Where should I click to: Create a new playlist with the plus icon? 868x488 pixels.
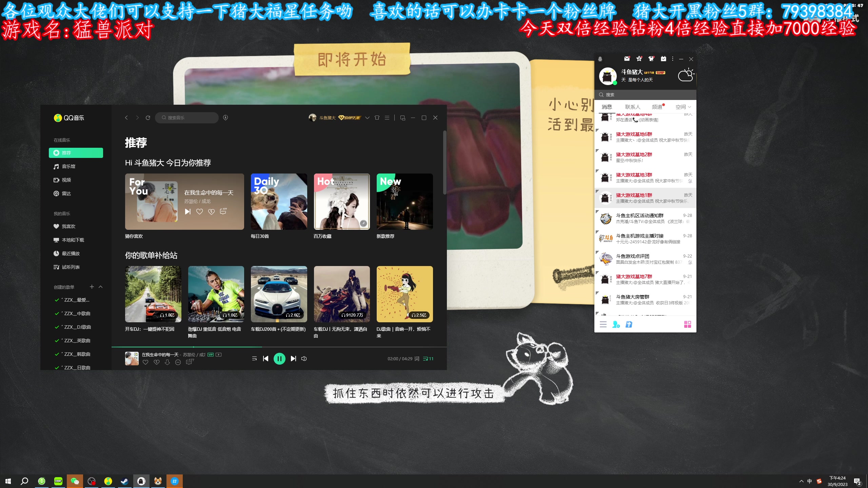(x=92, y=287)
